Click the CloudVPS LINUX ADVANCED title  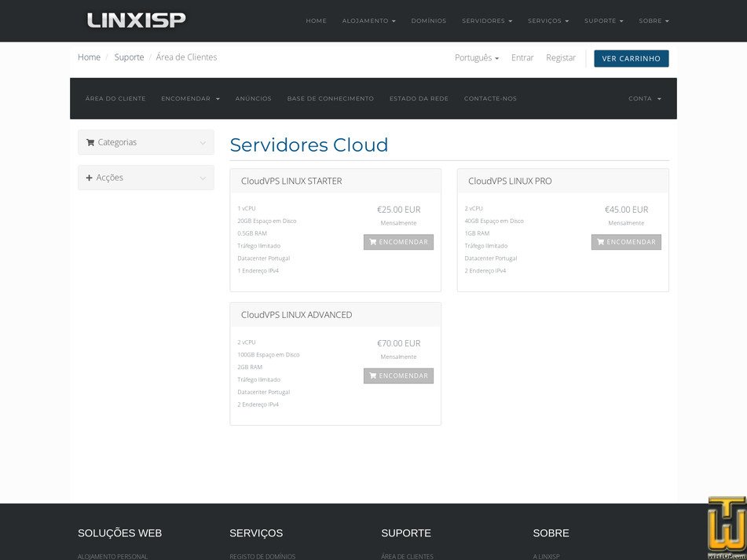(x=296, y=315)
